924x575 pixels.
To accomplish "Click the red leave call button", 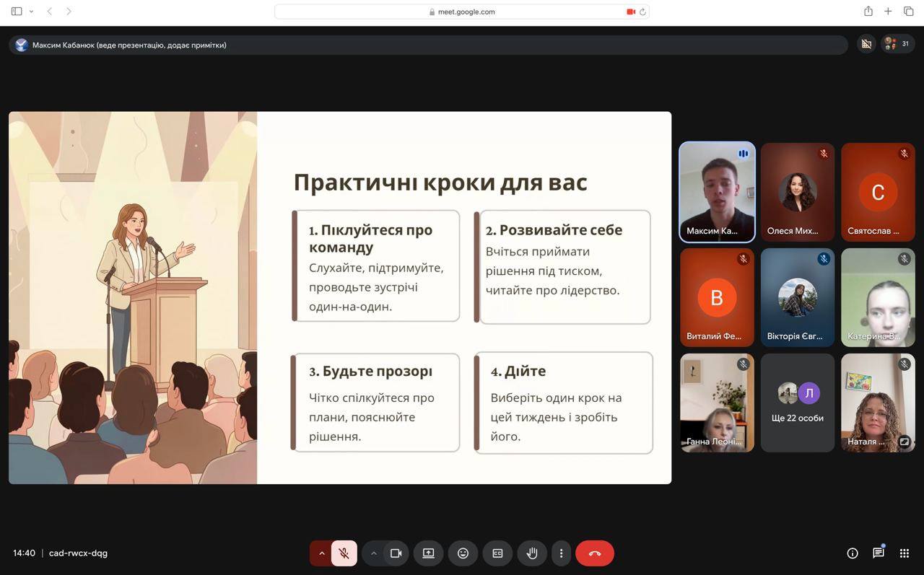I will click(x=594, y=553).
